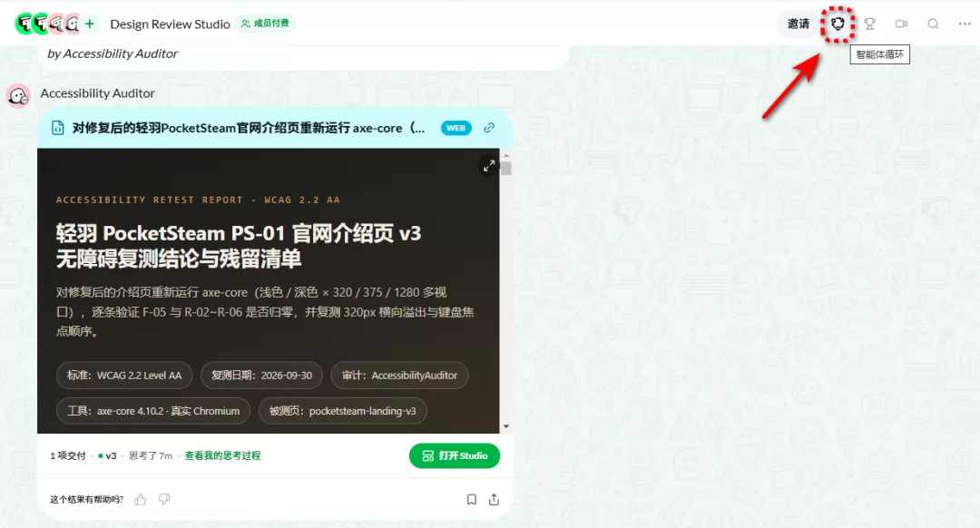
Task: Bookmark the result with bookmark icon
Action: (x=472, y=499)
